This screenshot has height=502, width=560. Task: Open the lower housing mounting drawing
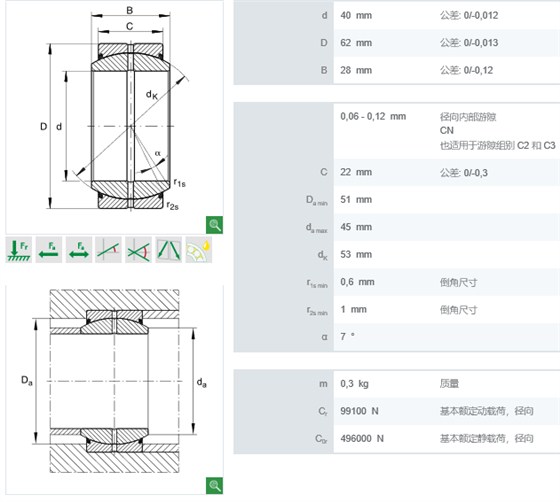(x=114, y=390)
